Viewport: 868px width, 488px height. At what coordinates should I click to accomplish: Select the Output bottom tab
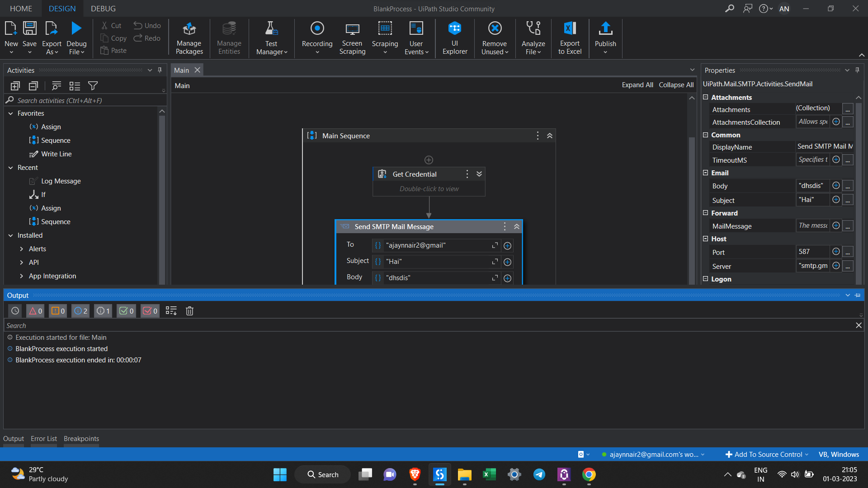point(14,439)
